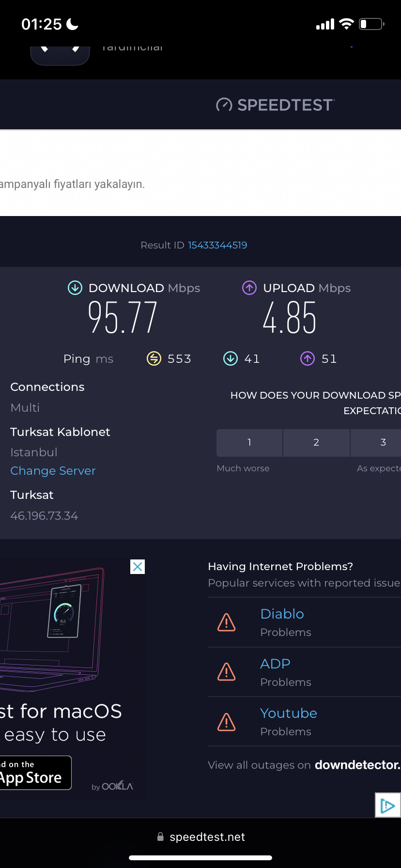The height and width of the screenshot is (868, 401).
Task: Open the Youtube problems report
Action: (x=289, y=713)
